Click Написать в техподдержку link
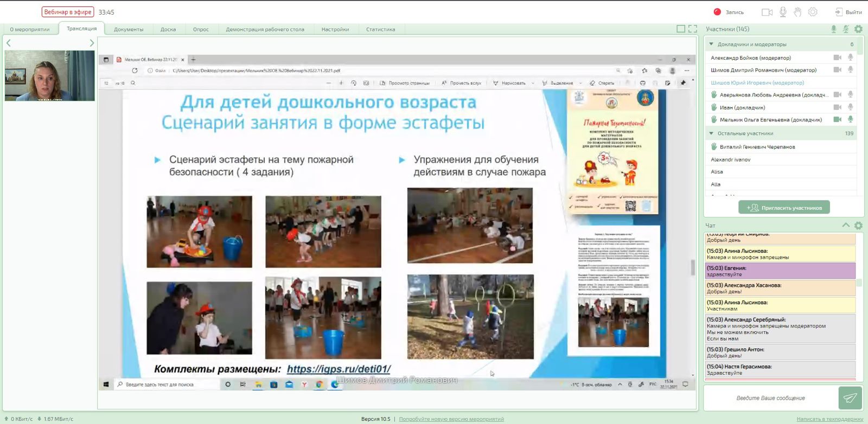Screen dimensions: 868x424 click(829, 419)
